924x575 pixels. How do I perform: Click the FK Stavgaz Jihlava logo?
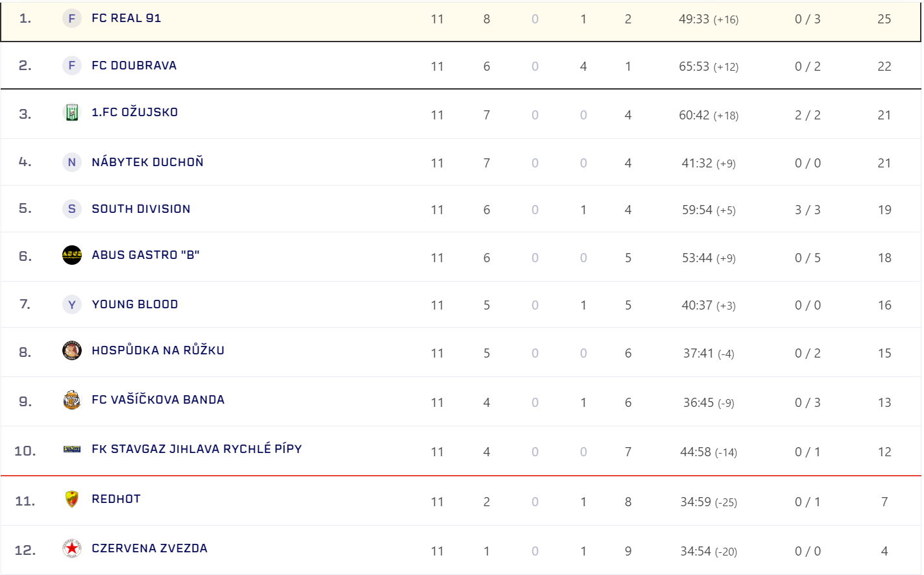point(71,449)
